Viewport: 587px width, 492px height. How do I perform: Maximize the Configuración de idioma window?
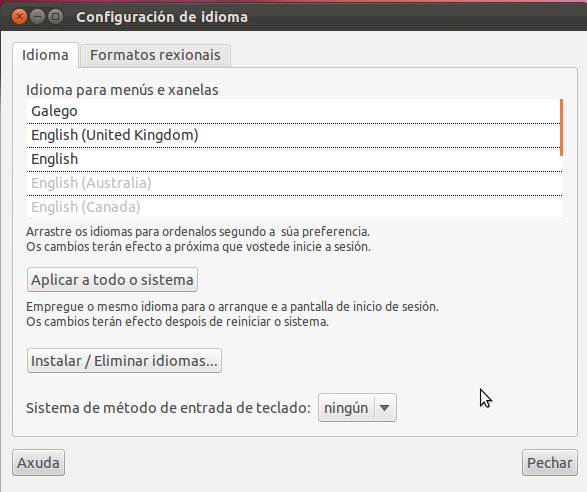tap(55, 17)
